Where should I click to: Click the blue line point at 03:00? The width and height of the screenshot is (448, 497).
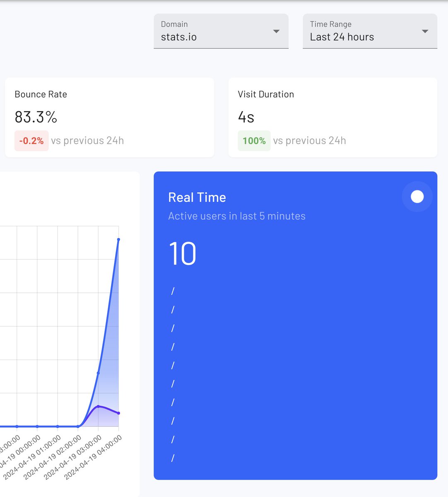(98, 373)
